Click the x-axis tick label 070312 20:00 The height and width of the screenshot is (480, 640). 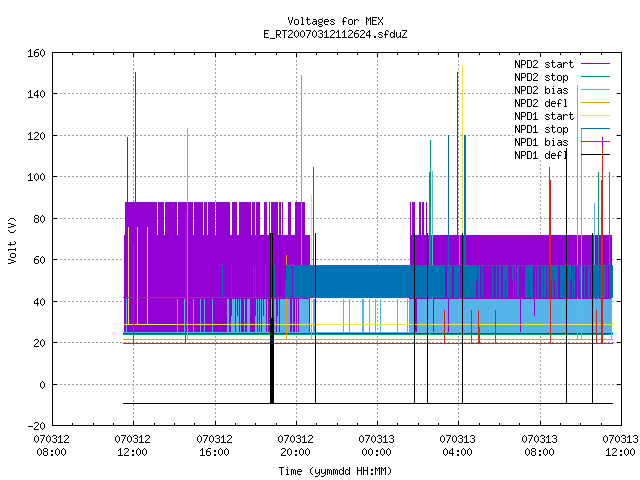[x=296, y=446]
